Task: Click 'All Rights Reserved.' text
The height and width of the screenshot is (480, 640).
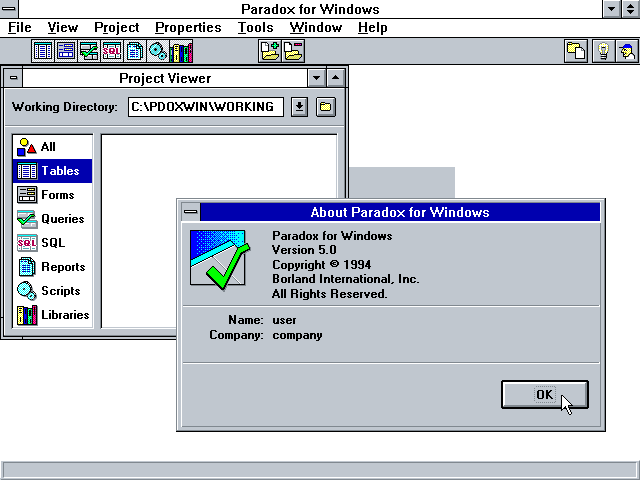Action: click(329, 294)
